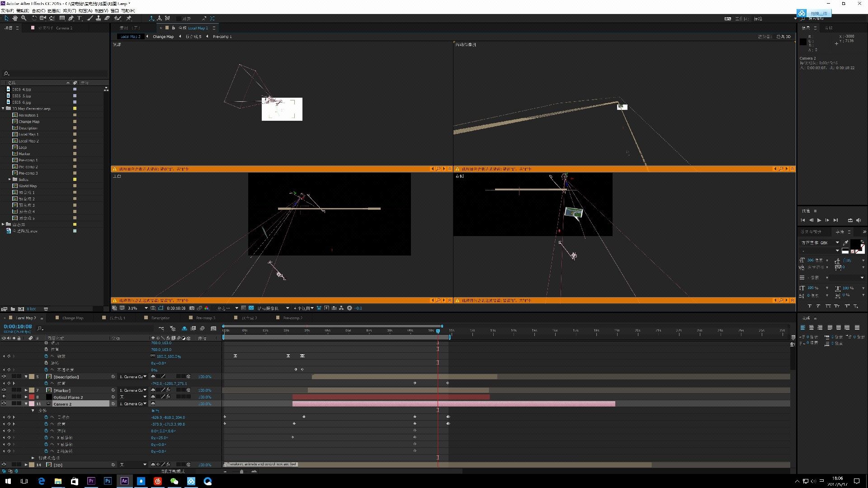Viewport: 868px width, 488px height.
Task: Hide the Optical Flares 2 layer
Action: click(x=4, y=397)
